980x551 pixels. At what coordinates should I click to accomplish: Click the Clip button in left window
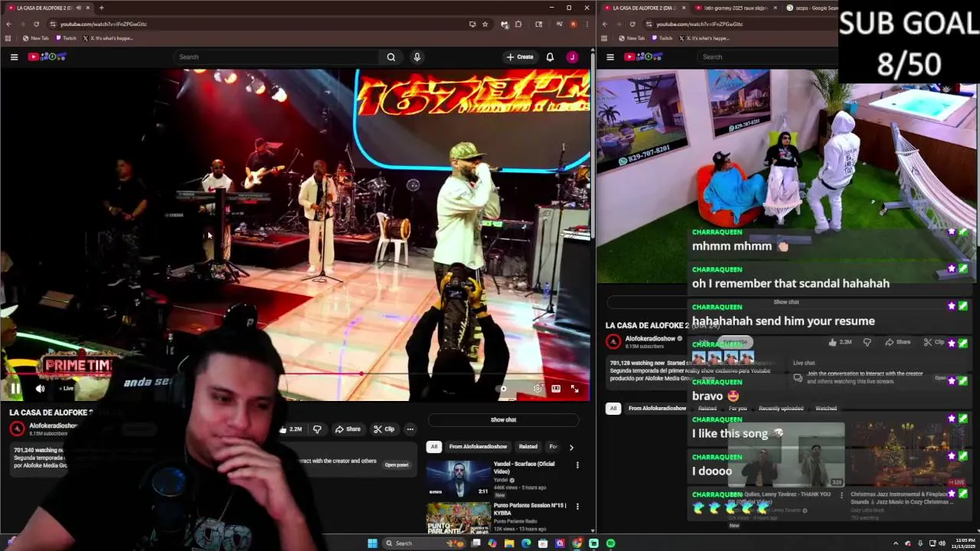[384, 429]
